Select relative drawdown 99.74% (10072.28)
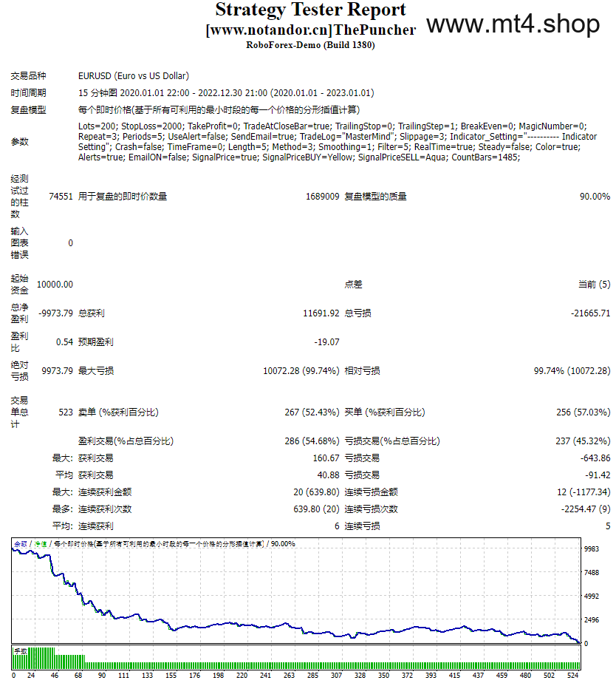 point(572,370)
